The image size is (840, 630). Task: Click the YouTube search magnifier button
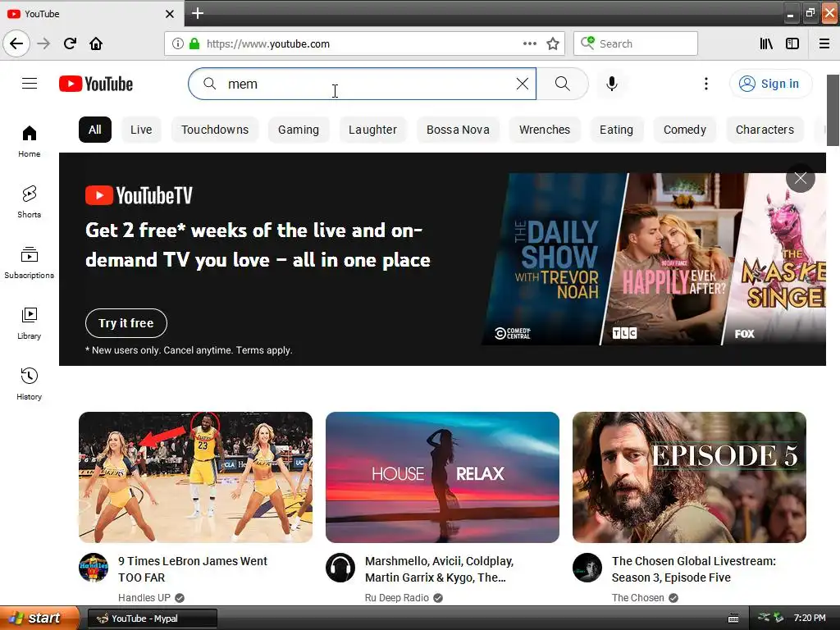(x=562, y=84)
